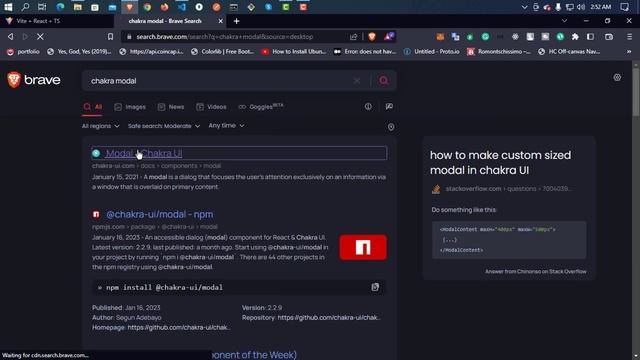Open the Brave Wallet icon
Image resolution: width=640 pixels, height=360 pixels.
click(609, 37)
